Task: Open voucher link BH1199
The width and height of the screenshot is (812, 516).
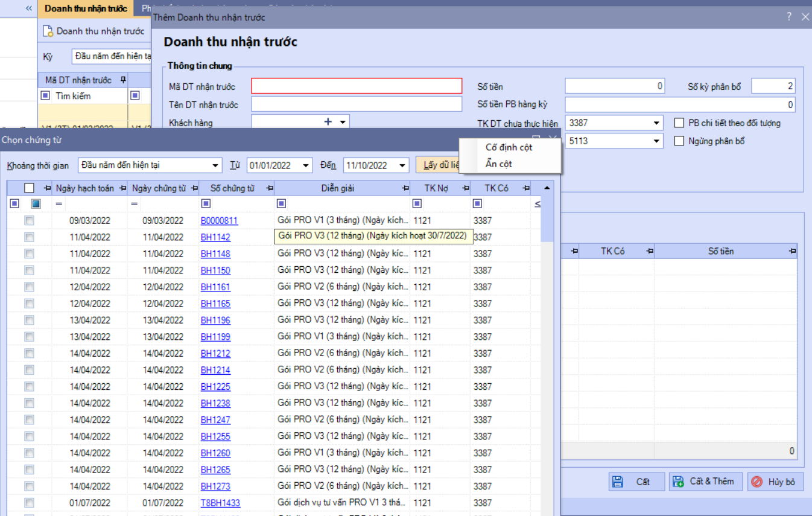Action: [x=215, y=337]
